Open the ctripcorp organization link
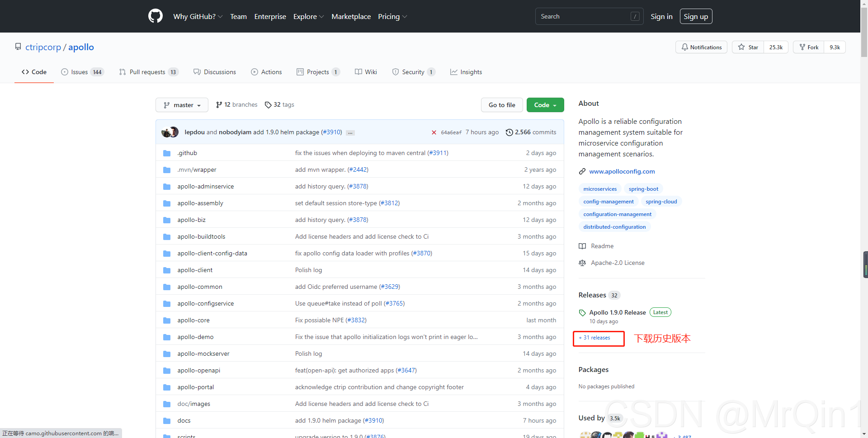 (x=43, y=47)
